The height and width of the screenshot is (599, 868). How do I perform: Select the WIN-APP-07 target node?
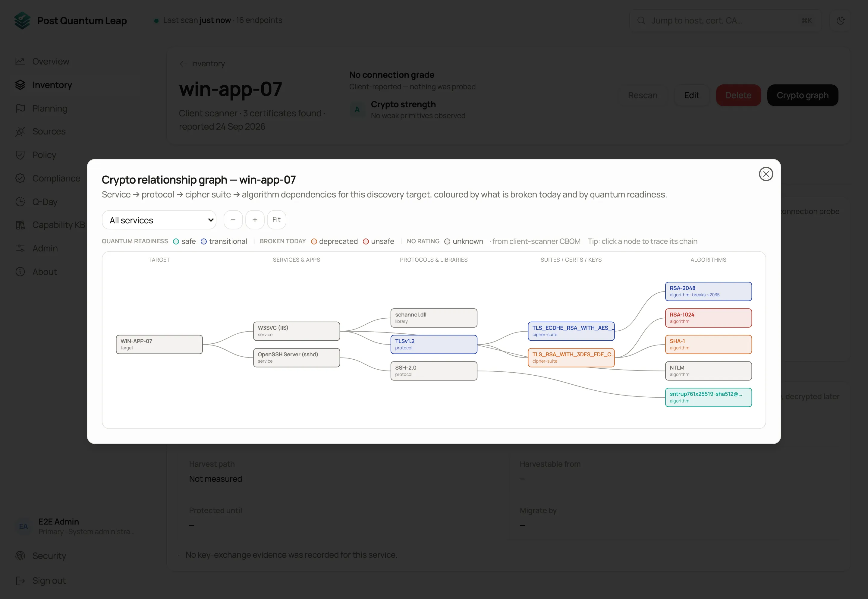coord(159,344)
